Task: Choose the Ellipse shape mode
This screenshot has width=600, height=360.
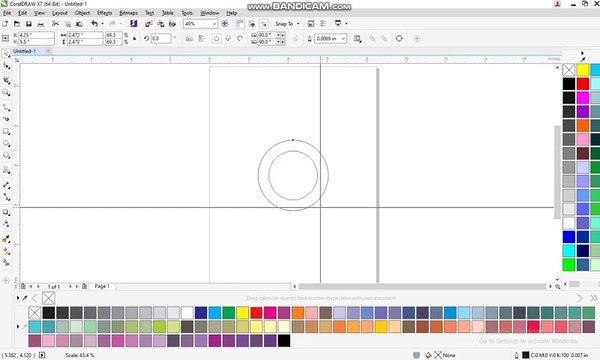Action: (x=217, y=39)
